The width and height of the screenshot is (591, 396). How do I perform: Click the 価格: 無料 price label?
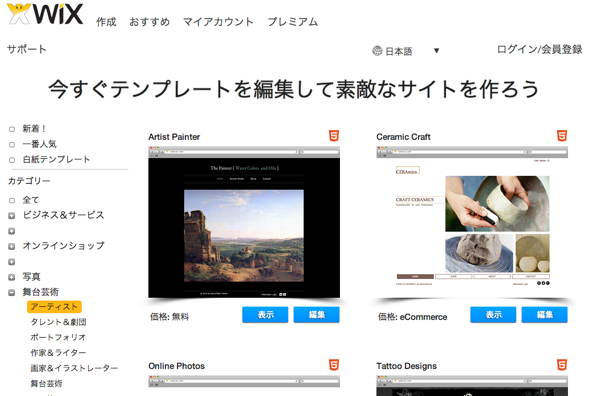pyautogui.click(x=169, y=317)
